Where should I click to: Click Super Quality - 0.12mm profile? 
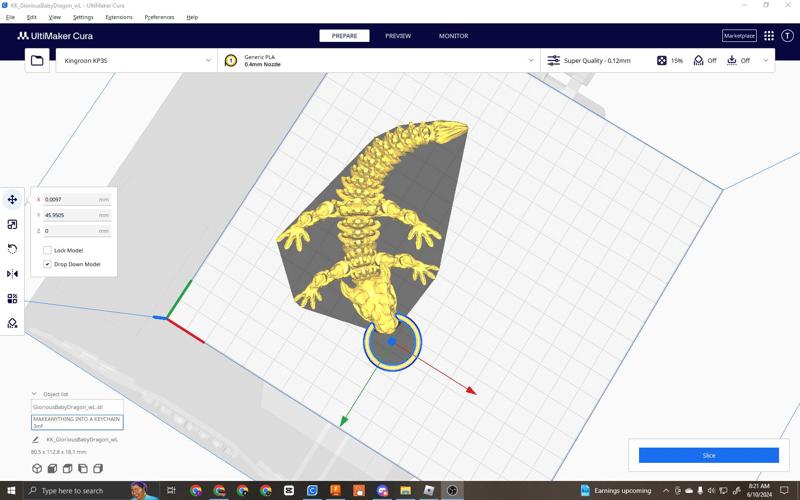[x=597, y=61]
